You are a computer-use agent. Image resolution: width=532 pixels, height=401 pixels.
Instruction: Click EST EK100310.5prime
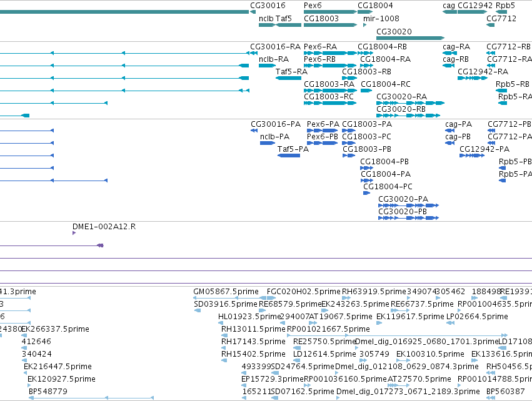coord(430,354)
